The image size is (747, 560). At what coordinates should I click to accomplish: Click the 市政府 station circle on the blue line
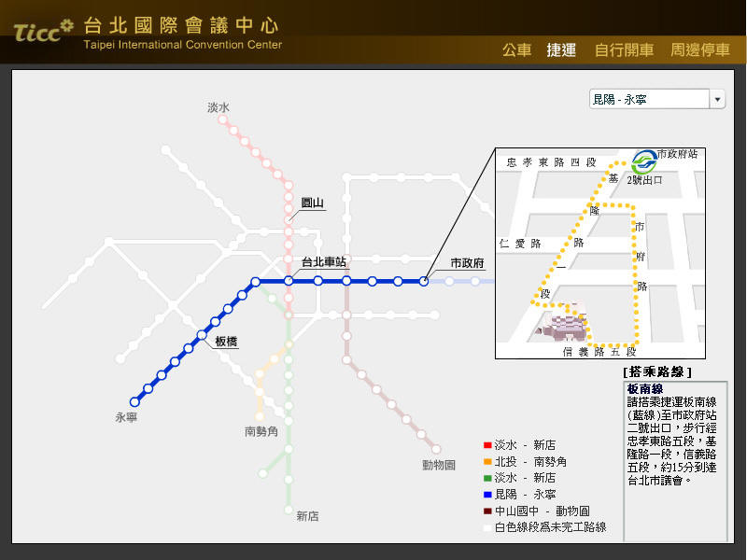coord(424,282)
